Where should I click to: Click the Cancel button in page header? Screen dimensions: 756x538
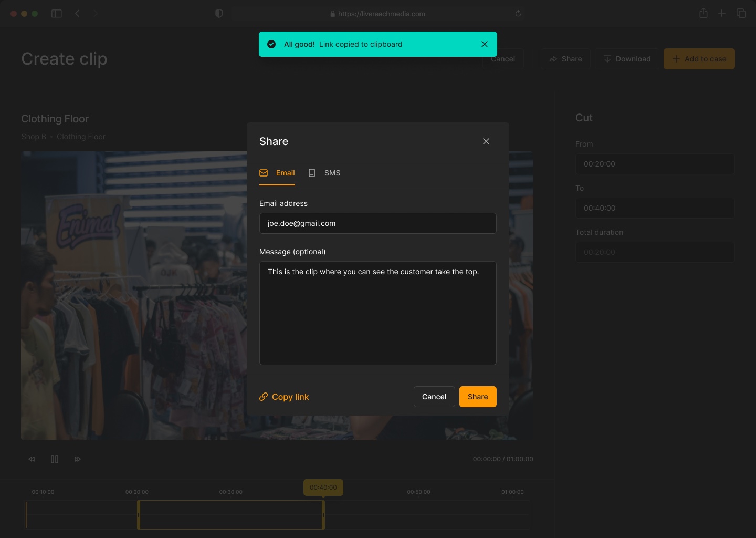tap(503, 59)
